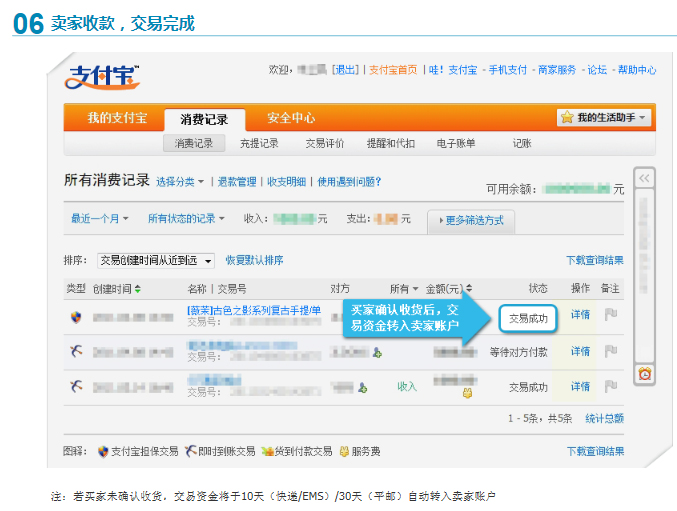Open the sort order 交易创建时间从近到远 combo box
Screen dimensions: 677x511
click(156, 260)
